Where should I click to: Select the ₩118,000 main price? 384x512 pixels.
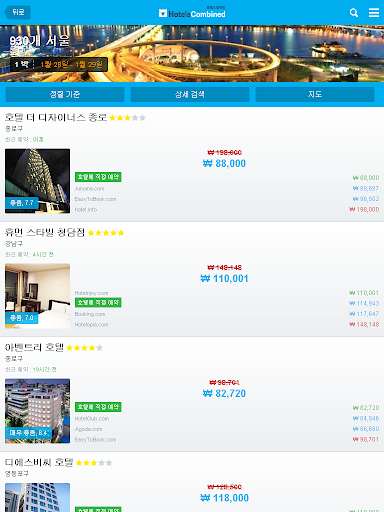point(224,498)
